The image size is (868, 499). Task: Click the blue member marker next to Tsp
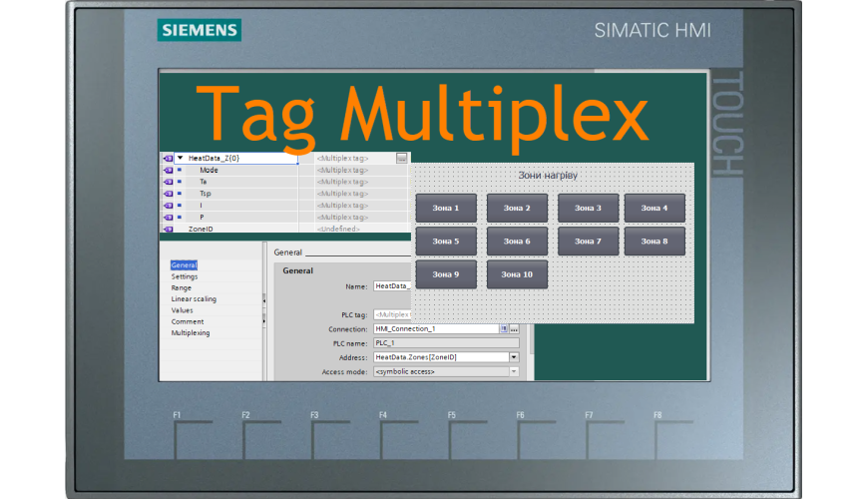(180, 194)
